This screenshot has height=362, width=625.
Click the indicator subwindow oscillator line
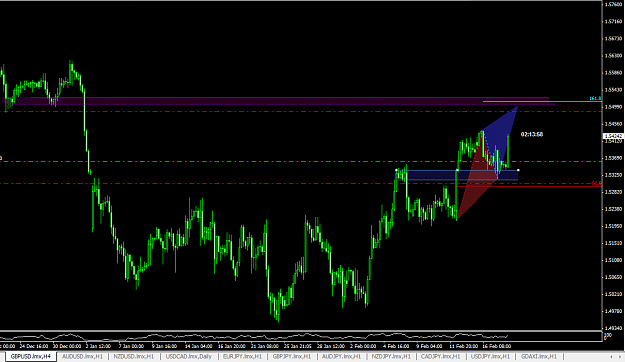click(255, 336)
